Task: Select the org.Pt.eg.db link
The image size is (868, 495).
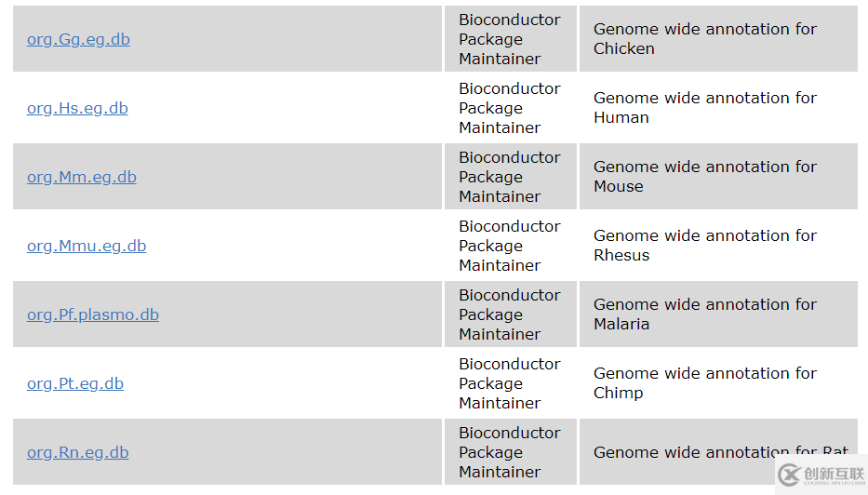Action: [x=75, y=383]
